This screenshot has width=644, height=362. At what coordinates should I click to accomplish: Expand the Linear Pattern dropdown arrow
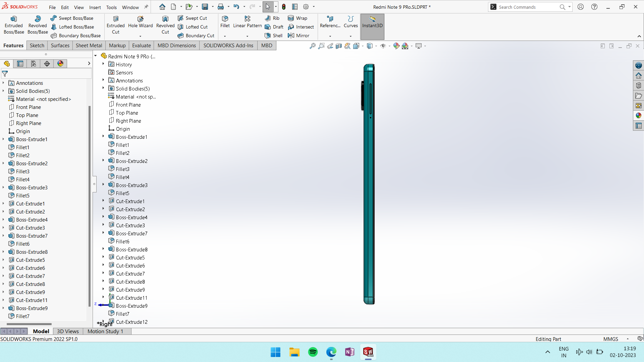pos(248,36)
